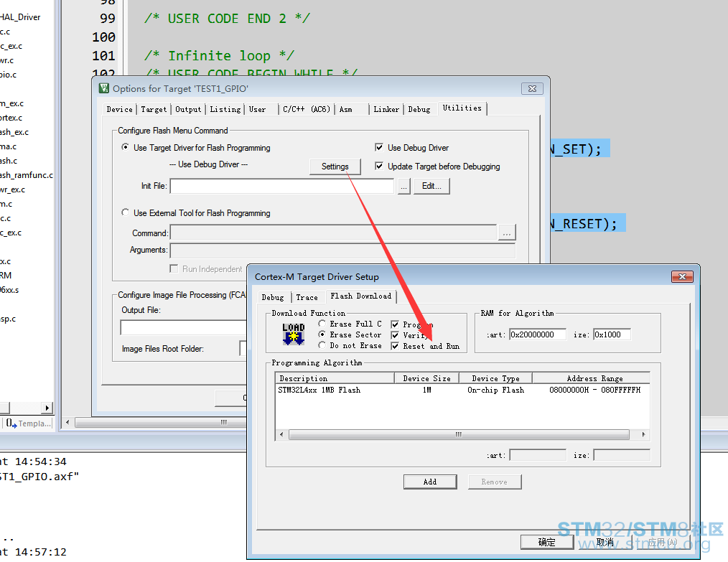
Task: Click the Remove algorithm button
Action: (x=495, y=482)
